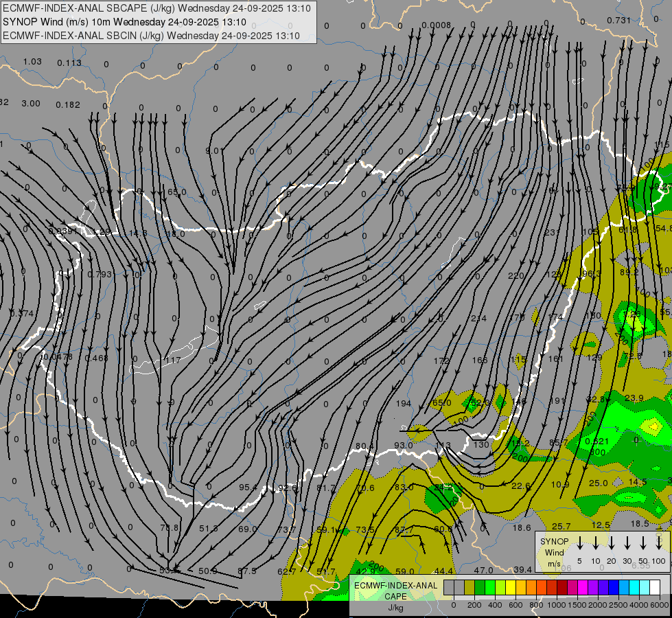Screen dimensions: 672x618
Task: Click the 220 value on the map
Action: coord(516,276)
